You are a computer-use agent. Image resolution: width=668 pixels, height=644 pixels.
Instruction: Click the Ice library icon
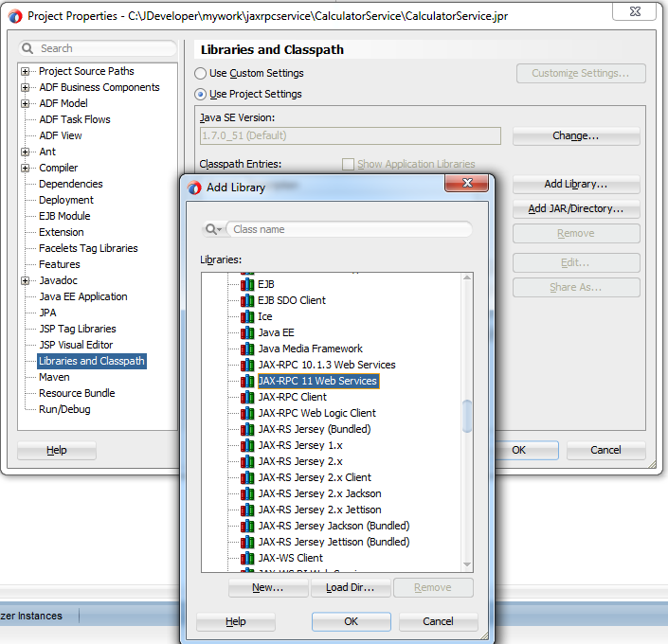click(247, 316)
